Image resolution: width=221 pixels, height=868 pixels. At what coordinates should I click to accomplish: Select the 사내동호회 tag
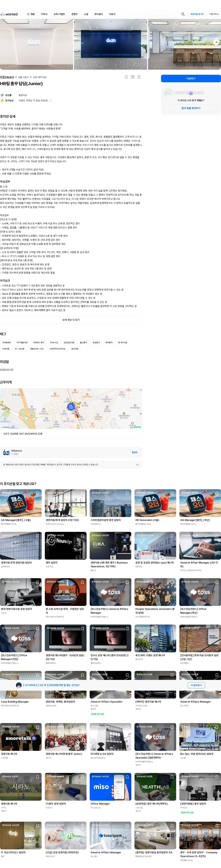[6, 342]
